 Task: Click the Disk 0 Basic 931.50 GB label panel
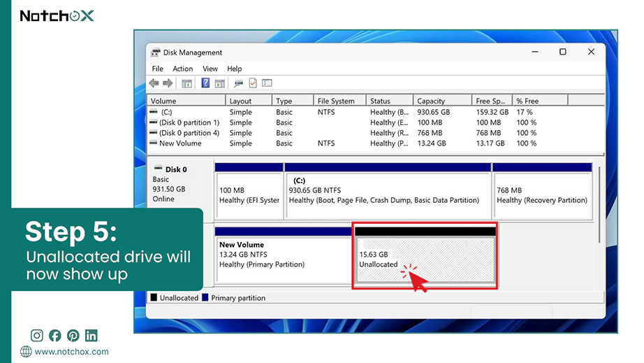(x=180, y=184)
